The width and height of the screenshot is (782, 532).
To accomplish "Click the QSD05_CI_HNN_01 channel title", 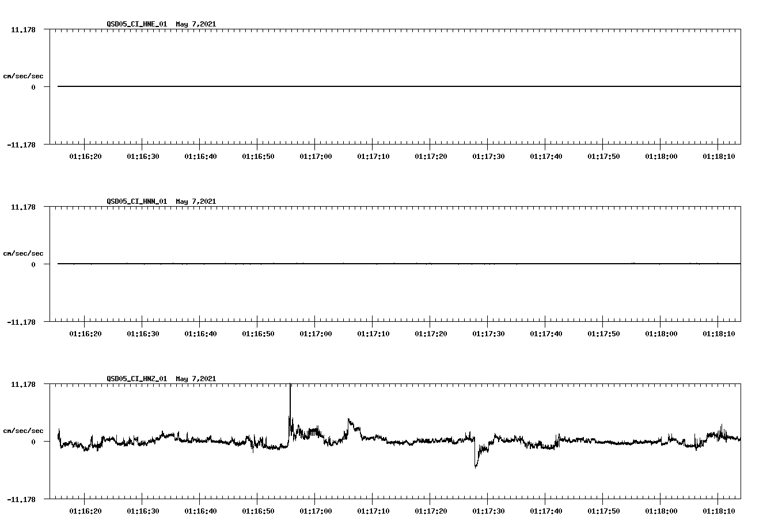I will [x=136, y=202].
